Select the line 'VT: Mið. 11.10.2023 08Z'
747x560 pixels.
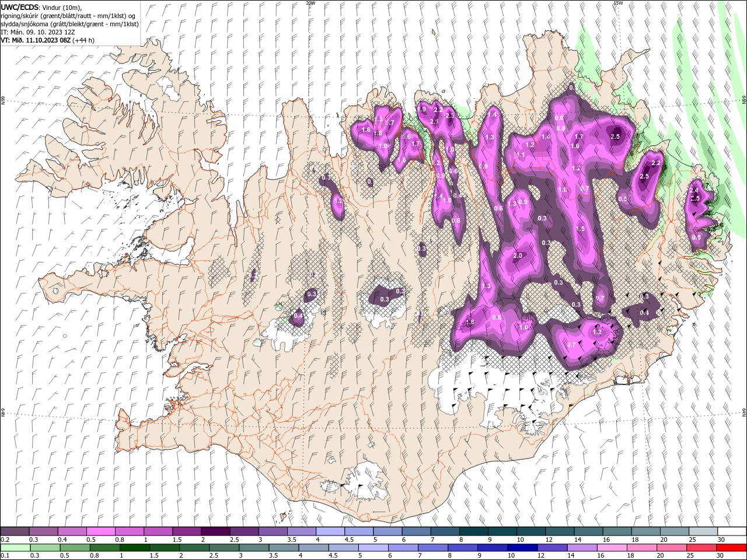(36, 40)
